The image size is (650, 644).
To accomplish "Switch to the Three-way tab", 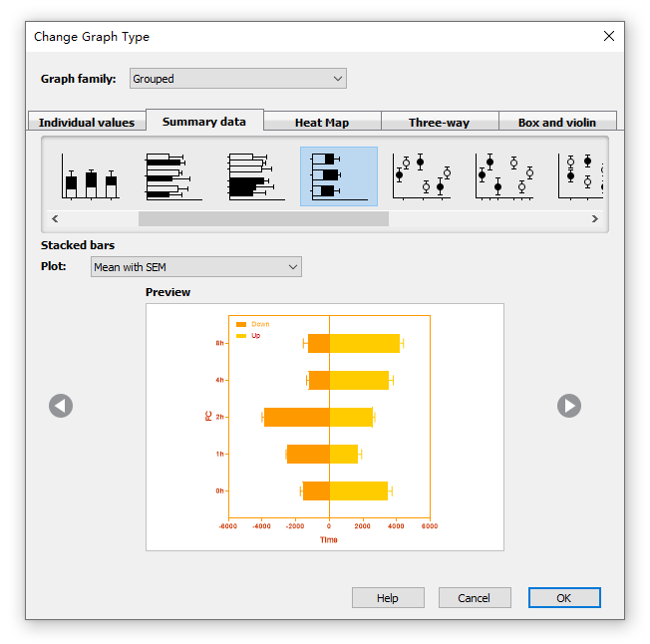I will point(440,123).
